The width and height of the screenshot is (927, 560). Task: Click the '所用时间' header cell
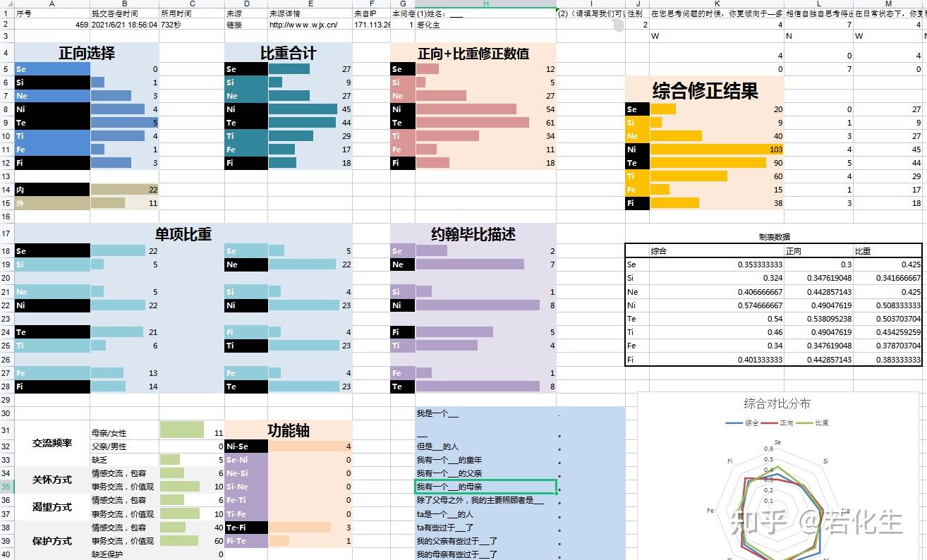(x=192, y=13)
